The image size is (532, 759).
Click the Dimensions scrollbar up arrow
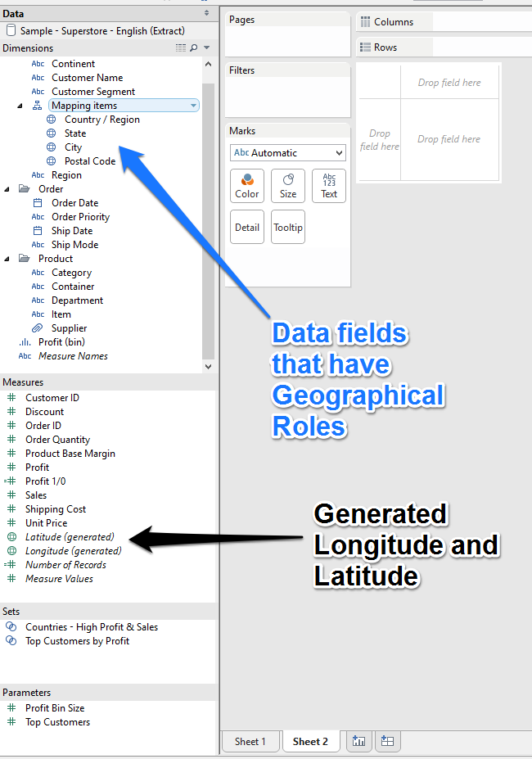208,64
